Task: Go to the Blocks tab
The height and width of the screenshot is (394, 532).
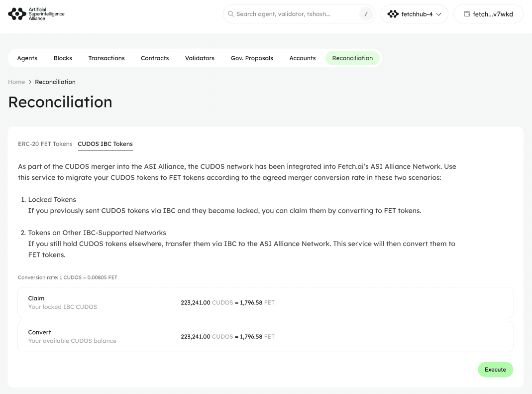Action: click(63, 58)
